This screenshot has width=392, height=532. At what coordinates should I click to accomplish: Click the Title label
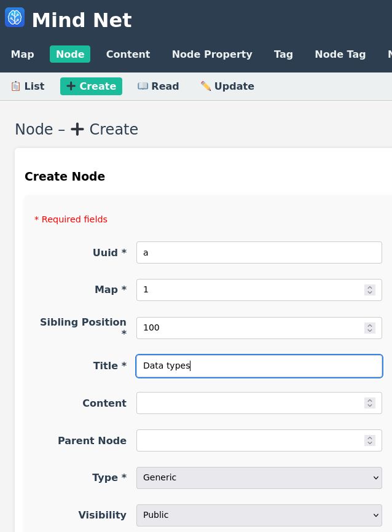(x=110, y=366)
